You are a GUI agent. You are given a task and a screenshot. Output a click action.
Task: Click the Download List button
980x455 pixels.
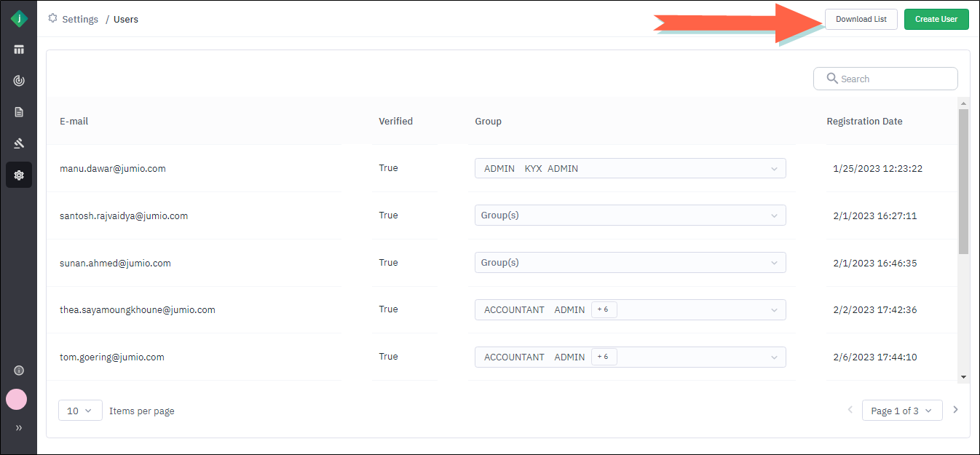pyautogui.click(x=861, y=19)
